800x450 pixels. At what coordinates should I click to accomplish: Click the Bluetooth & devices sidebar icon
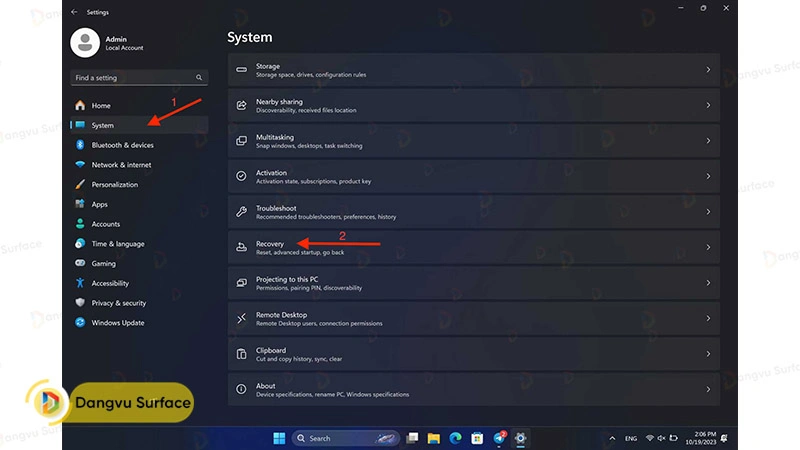coord(79,145)
